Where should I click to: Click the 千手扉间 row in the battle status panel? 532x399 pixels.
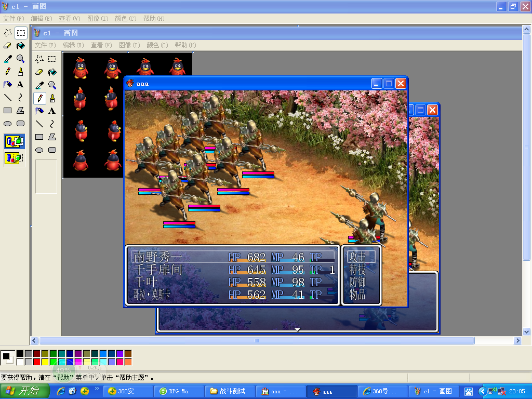tap(233, 270)
